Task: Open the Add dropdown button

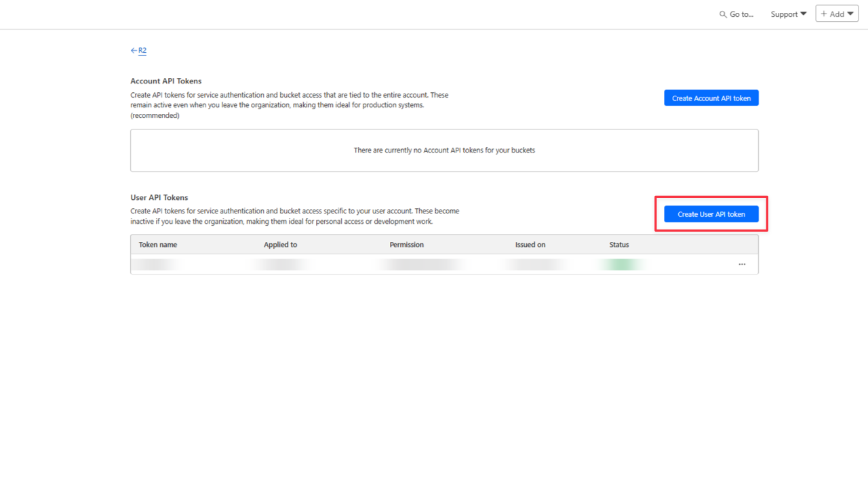Action: click(837, 14)
